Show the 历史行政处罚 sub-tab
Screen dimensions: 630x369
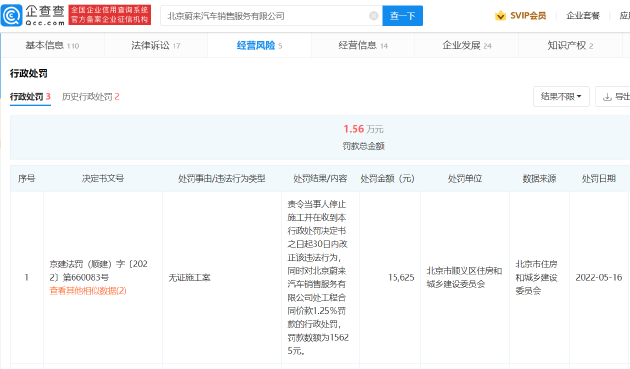click(90, 96)
